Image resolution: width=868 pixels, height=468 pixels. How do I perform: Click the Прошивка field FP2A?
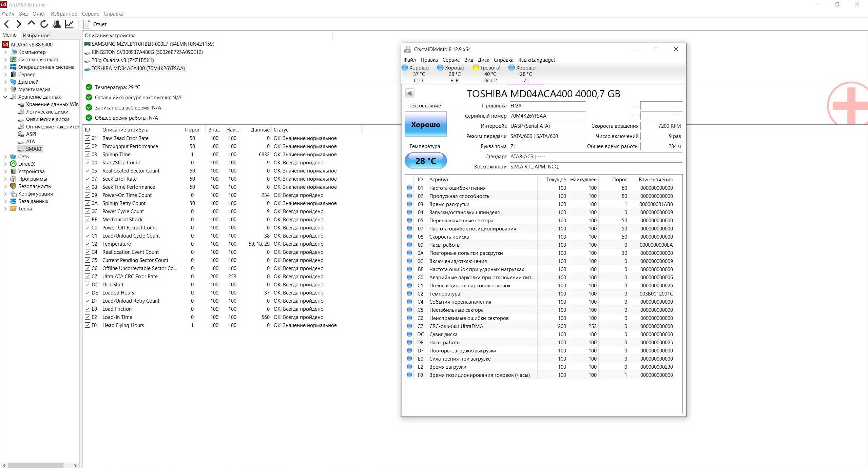[x=547, y=106]
